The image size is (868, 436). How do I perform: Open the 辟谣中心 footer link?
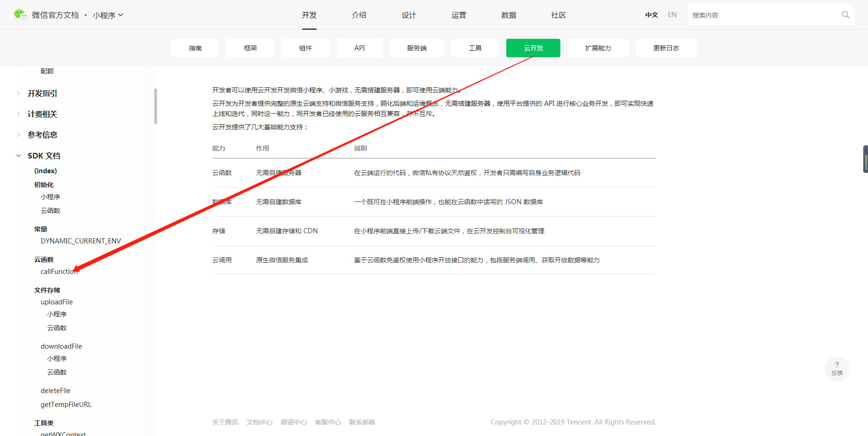(294, 422)
